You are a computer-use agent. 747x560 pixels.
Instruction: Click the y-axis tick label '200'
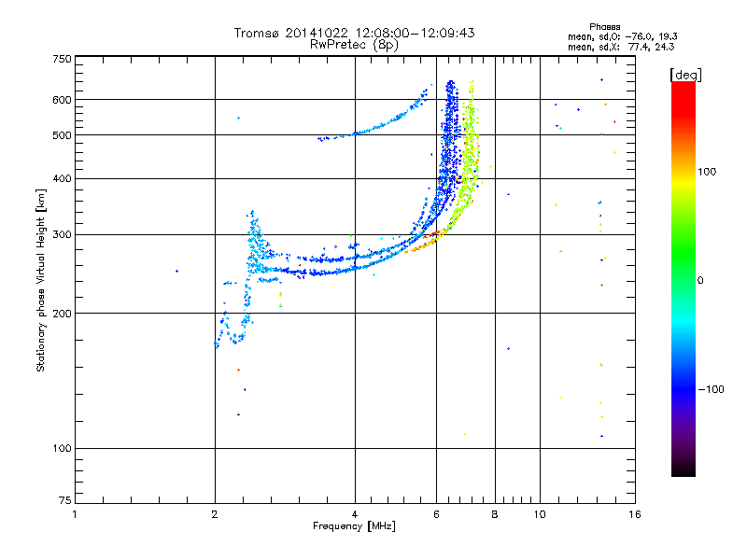63,314
